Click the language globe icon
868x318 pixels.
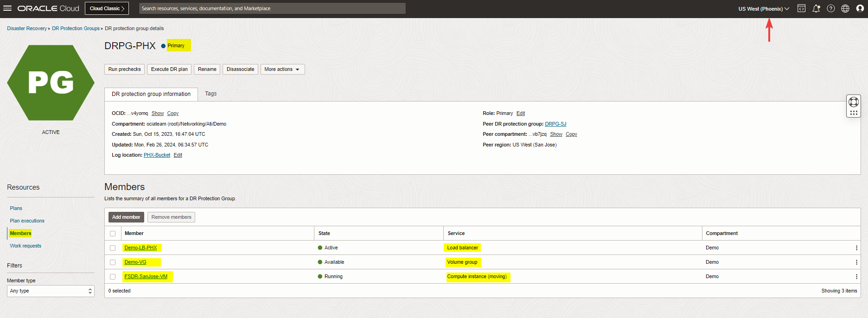[845, 8]
